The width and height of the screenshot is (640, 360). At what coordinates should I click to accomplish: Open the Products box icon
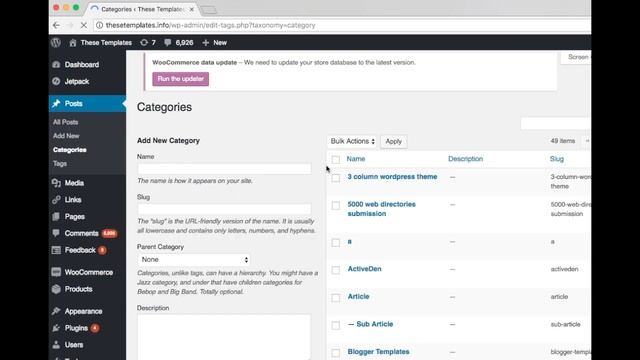56,289
